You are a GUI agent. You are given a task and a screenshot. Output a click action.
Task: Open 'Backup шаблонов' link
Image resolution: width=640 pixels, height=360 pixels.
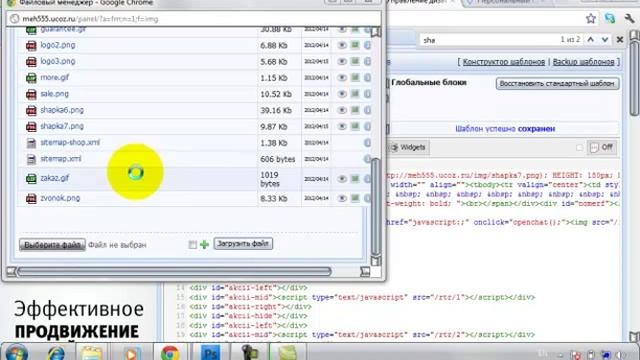pyautogui.click(x=584, y=62)
